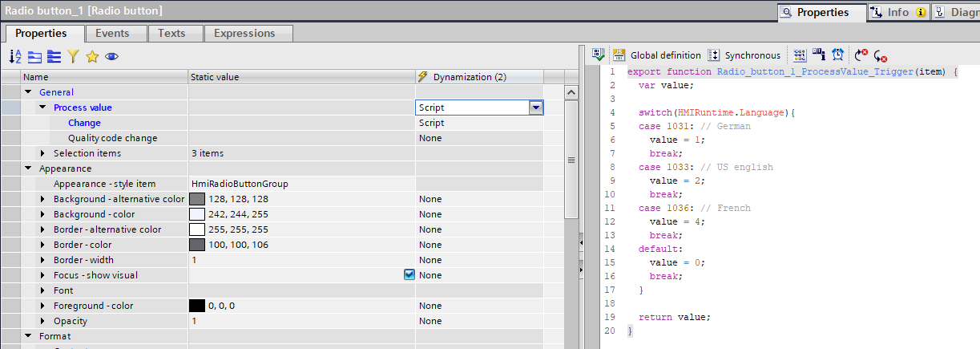Open the Expressions tab
The height and width of the screenshot is (349, 980).
click(x=248, y=33)
